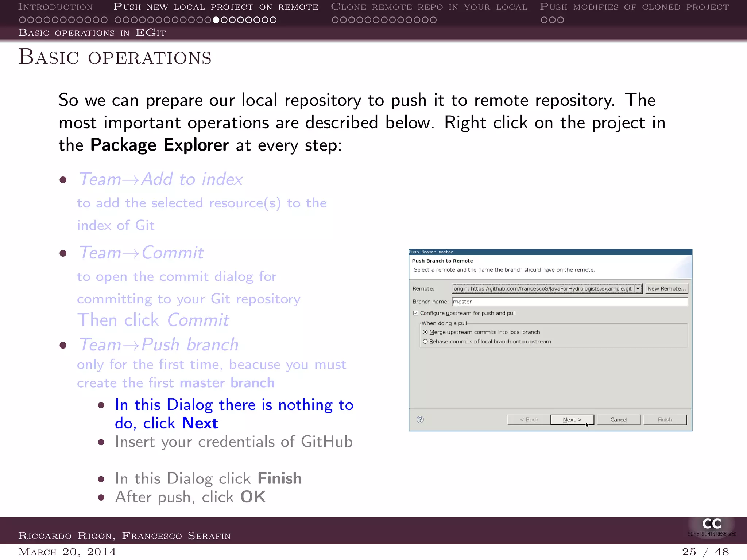Screen dimensions: 747x560
Task: Click the bold 'Package Explorer' text
Action: click(159, 145)
